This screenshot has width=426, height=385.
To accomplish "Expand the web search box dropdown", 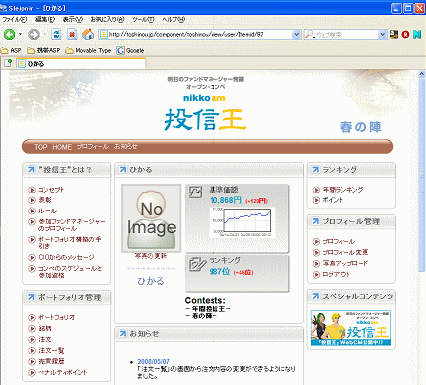I will 382,34.
